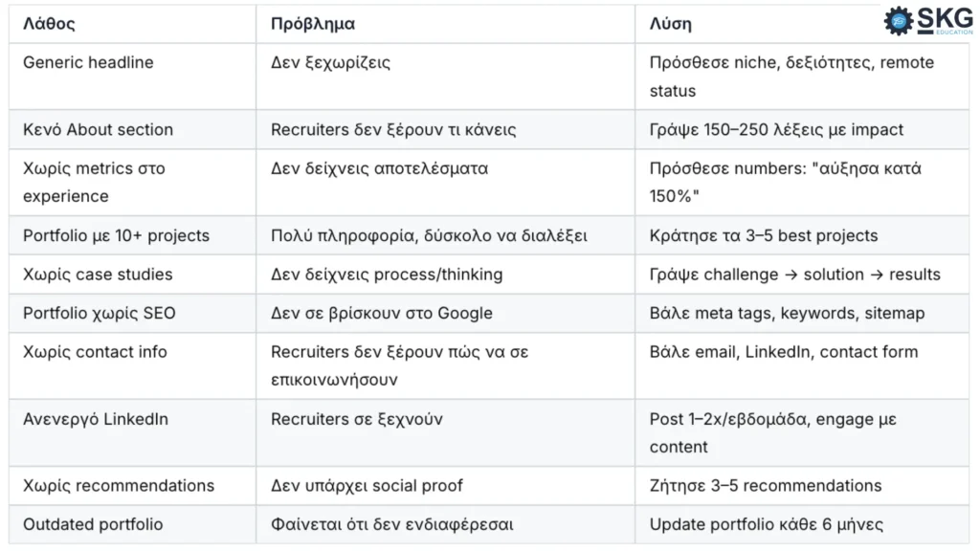
Task: Select the Χωρίς recommendations cell
Action: [x=119, y=486]
